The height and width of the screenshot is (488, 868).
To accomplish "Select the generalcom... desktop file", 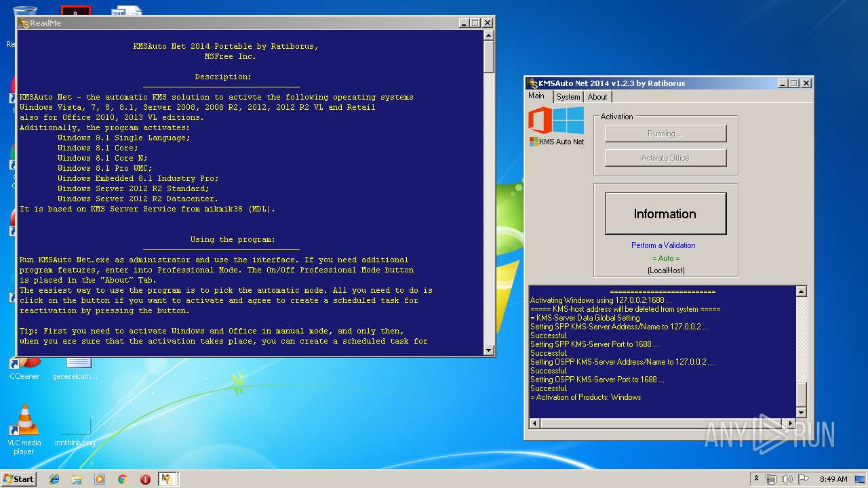I will (75, 369).
